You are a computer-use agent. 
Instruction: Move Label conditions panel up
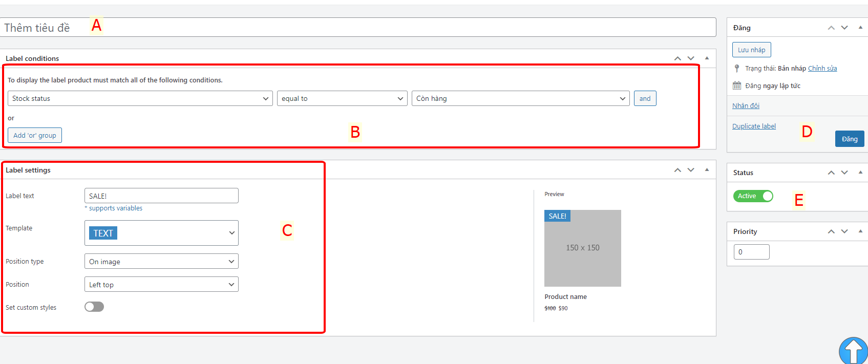click(x=678, y=58)
